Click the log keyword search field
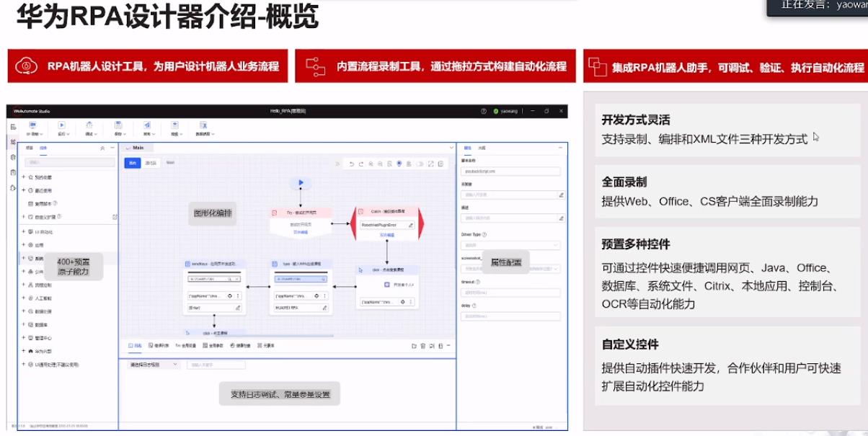This screenshot has width=868, height=436. tap(216, 365)
